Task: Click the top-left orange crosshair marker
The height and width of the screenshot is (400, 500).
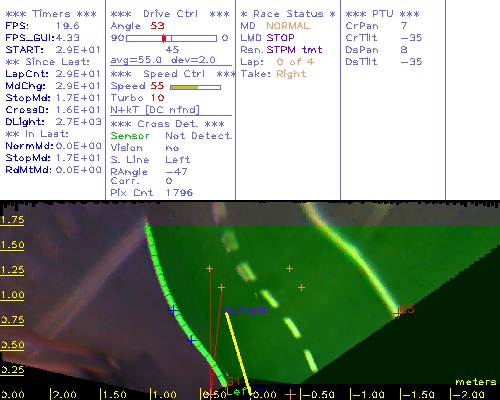Action: coord(209,268)
